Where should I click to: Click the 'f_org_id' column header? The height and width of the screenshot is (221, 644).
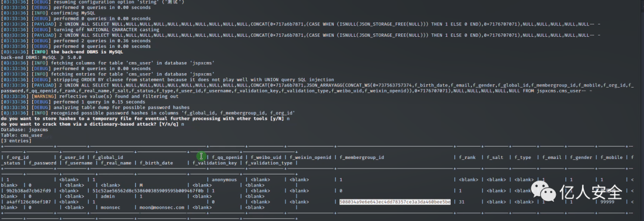coord(18,157)
